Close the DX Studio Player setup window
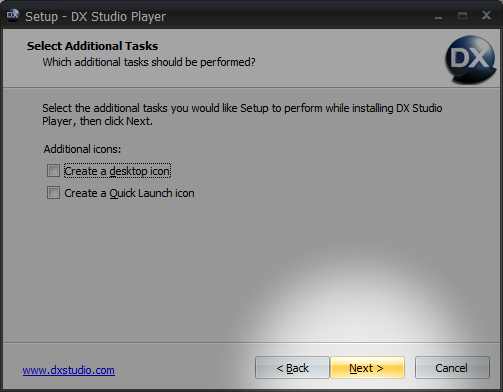Screen dimensions: 503x392 point(486,16)
